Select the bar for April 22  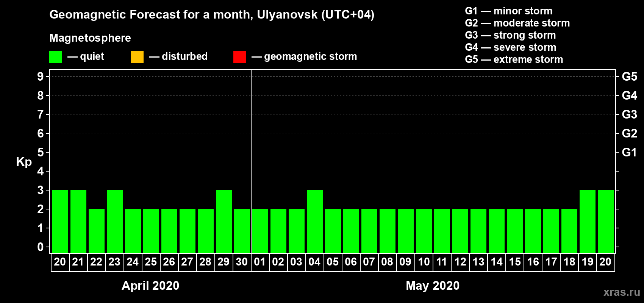[97, 231]
